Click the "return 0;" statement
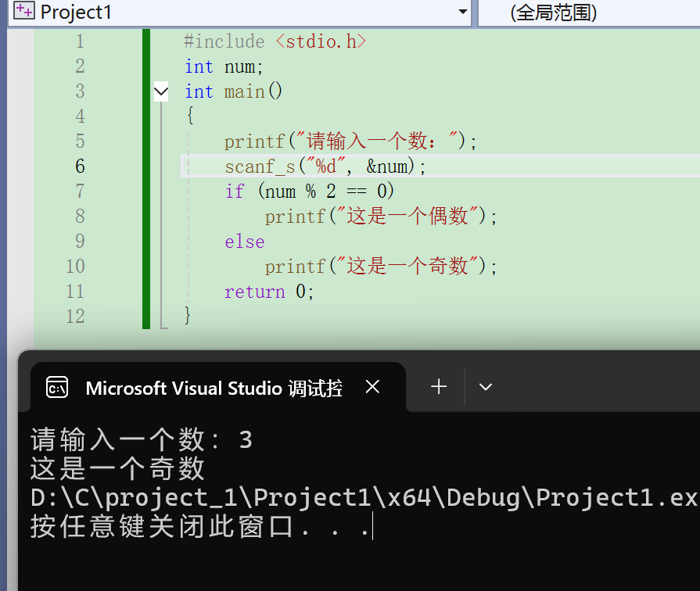 click(x=268, y=292)
